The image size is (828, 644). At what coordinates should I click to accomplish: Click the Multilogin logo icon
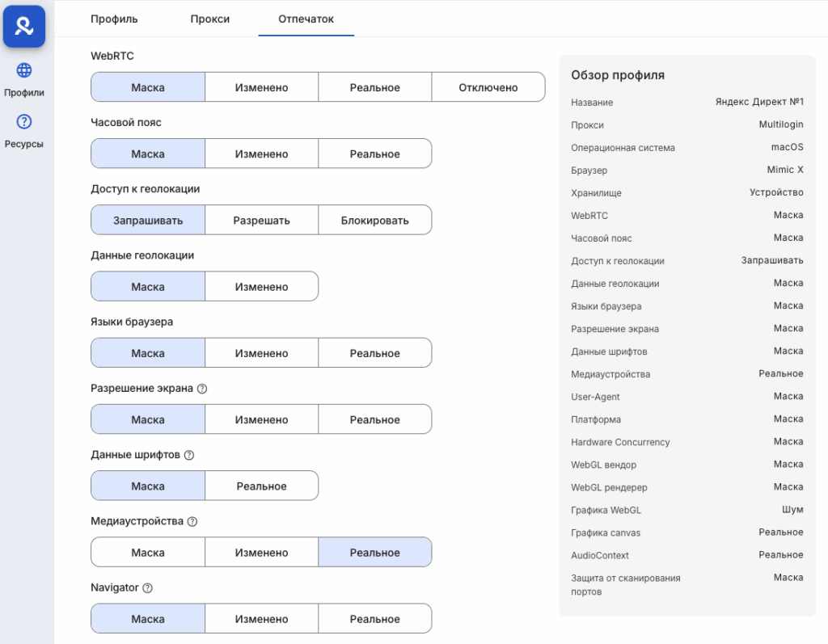(x=24, y=26)
